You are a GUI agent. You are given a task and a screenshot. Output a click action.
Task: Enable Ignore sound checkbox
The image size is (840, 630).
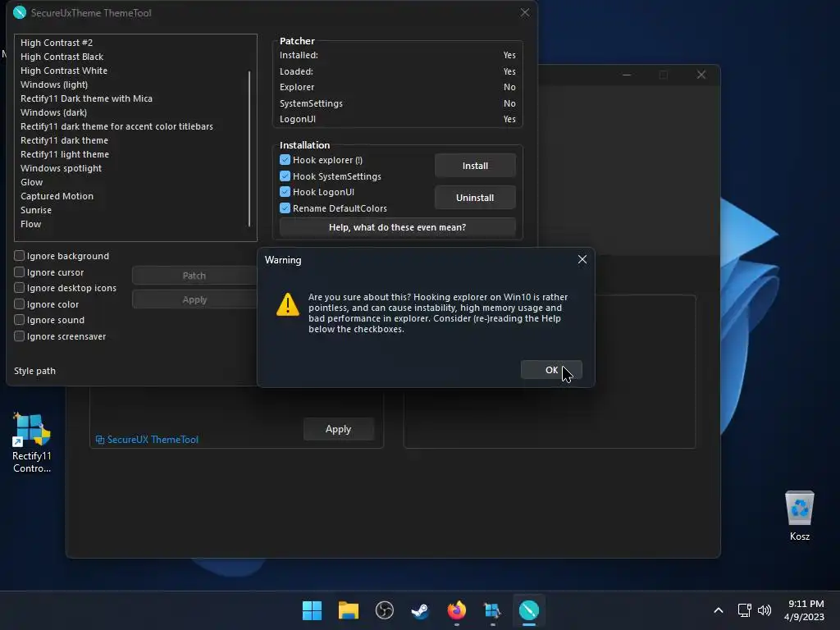coord(20,320)
